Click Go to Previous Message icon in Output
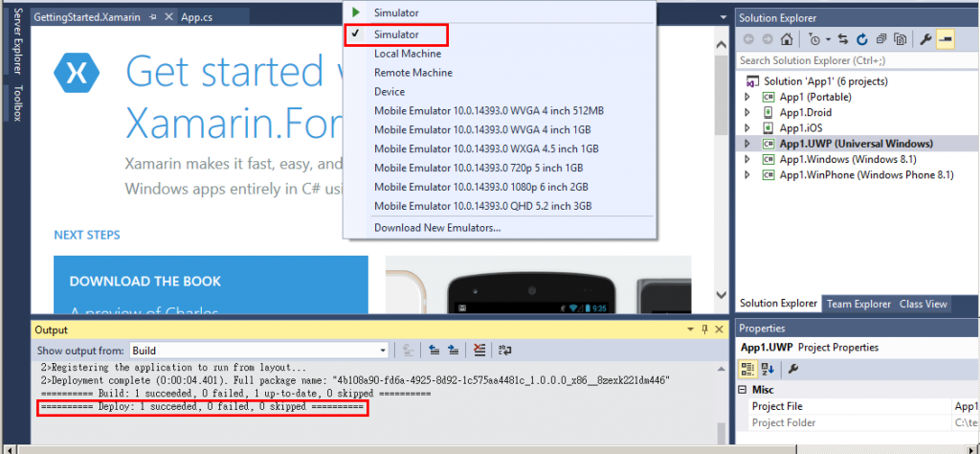This screenshot has width=980, height=454. 434,351
